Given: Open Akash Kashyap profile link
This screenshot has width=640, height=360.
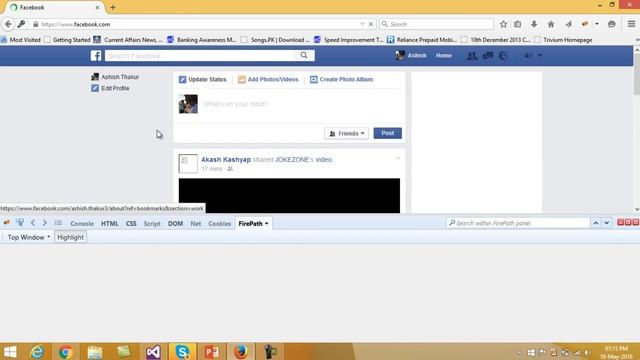Looking at the screenshot, I should click(x=226, y=160).
